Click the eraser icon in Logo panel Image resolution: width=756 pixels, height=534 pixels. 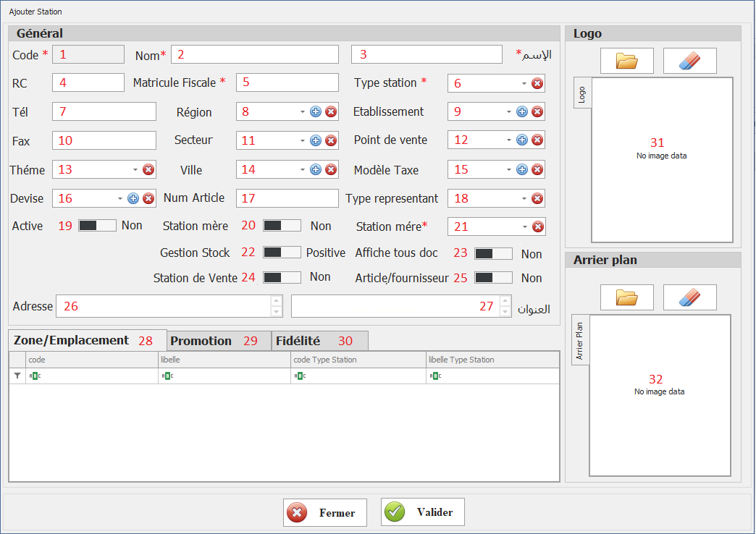click(x=689, y=61)
